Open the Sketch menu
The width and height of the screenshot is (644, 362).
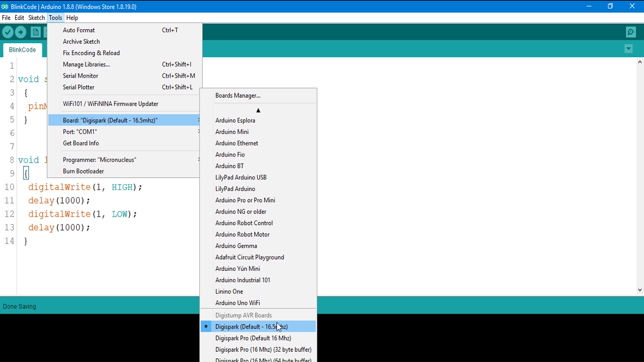37,18
